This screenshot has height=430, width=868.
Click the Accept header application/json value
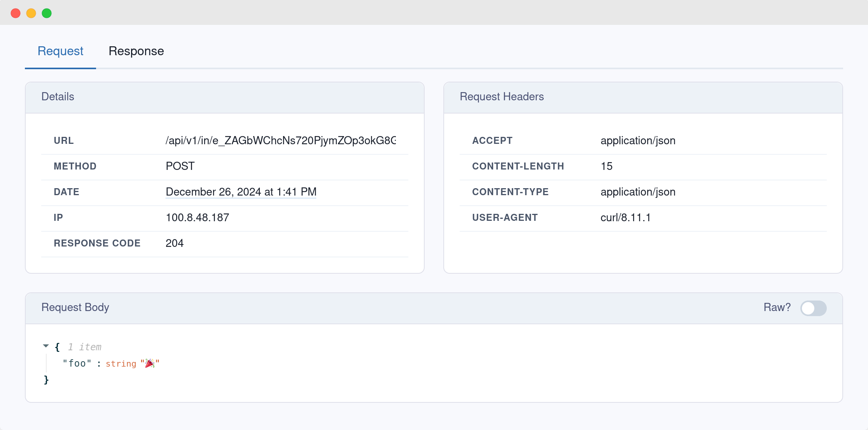[638, 140]
